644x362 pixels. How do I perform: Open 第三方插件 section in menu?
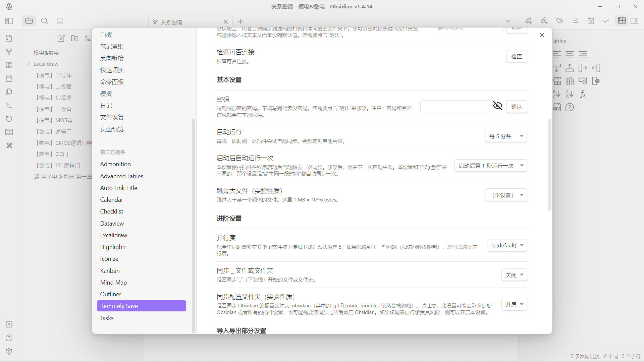[x=113, y=152]
